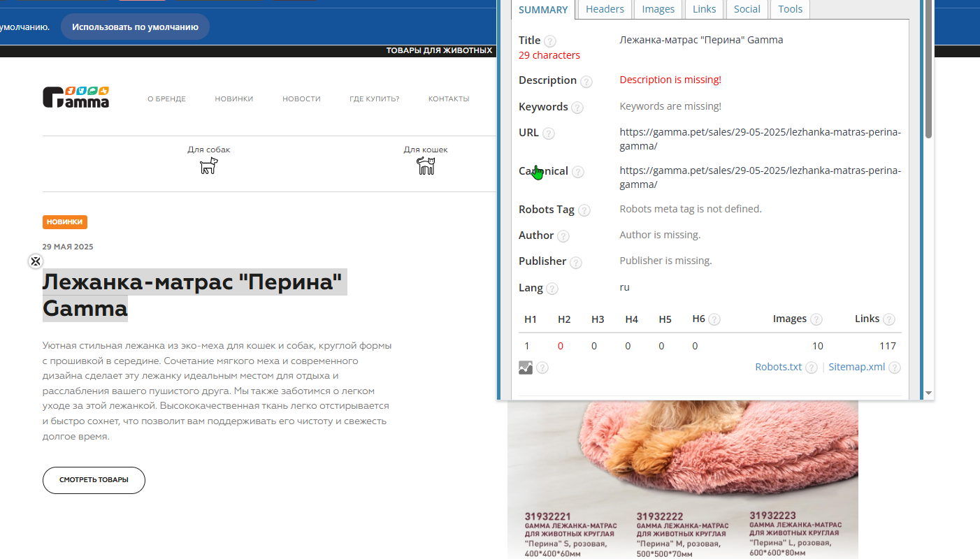Open the О БРЕНДЕ menu item
This screenshot has width=980, height=559.
pyautogui.click(x=166, y=99)
